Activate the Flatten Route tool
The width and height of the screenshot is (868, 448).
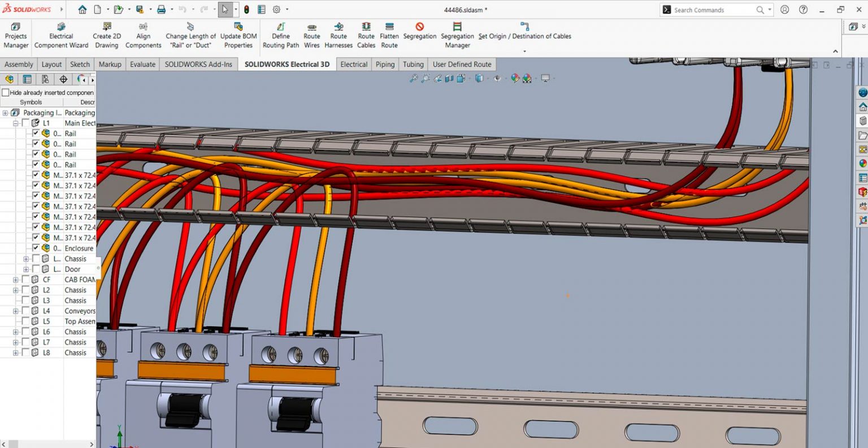pos(389,36)
